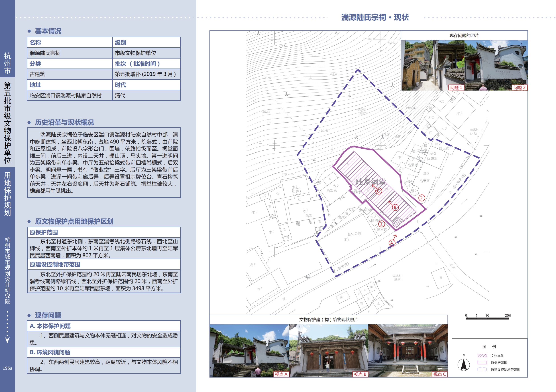Image resolution: width=556 pixels, height=392 pixels.
Task: Click the 杭州市 sidebar tab
Action: coord(7,63)
